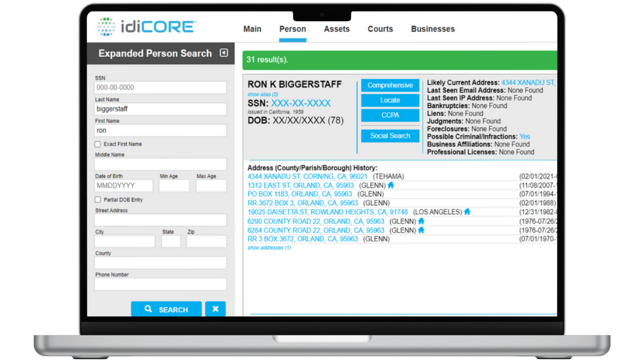Click the SEARCH button in the sidebar
Image resolution: width=644 pixels, height=362 pixels.
click(166, 309)
